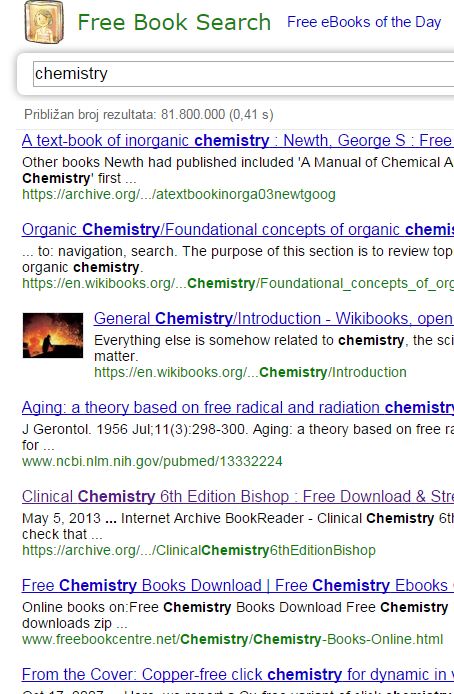
Task: Visit the archive.org ClinicalChemistry6thEditionBishop URL
Action: (199, 550)
